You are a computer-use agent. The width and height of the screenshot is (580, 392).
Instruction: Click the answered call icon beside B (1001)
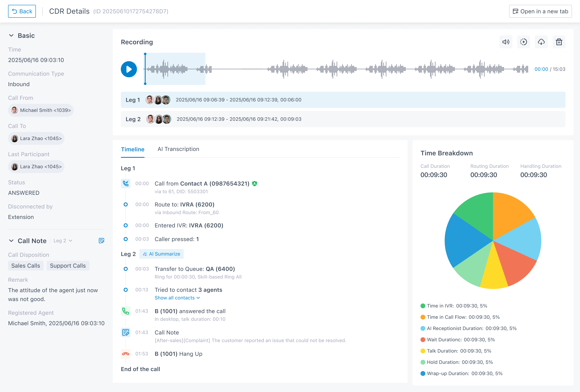(126, 311)
